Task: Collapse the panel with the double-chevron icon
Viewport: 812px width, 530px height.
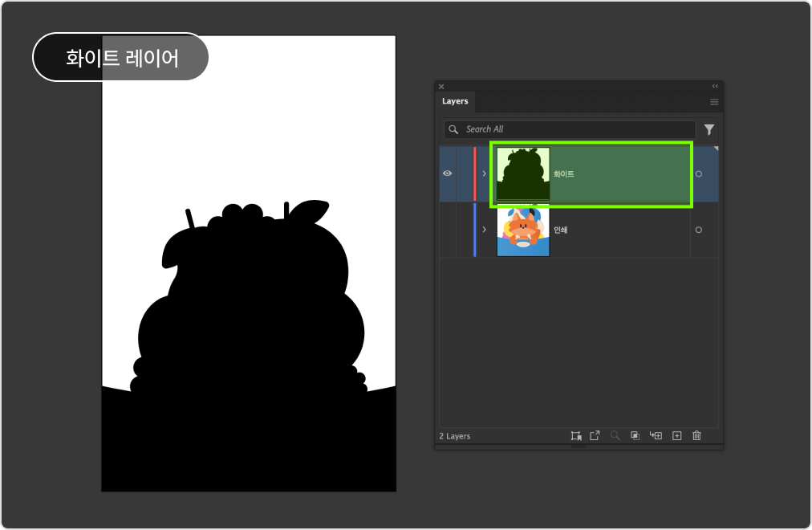Action: click(x=714, y=86)
